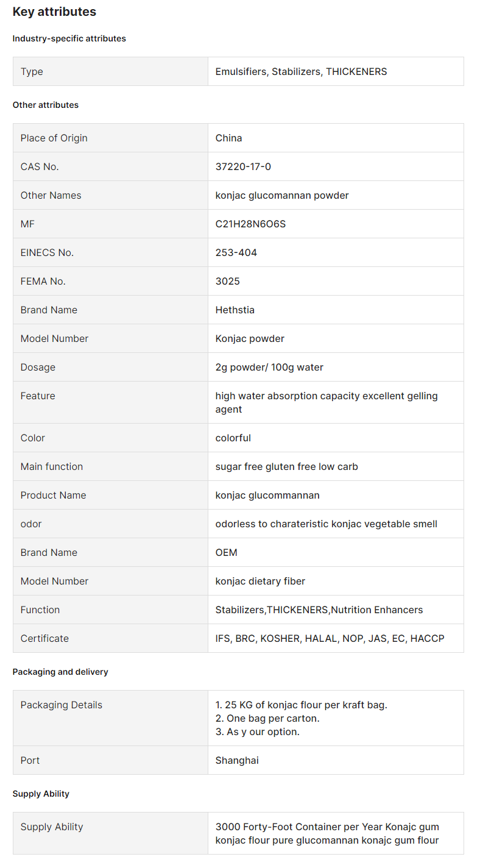Select the FEMA No. value 3025
The image size is (480, 868).
pyautogui.click(x=228, y=281)
